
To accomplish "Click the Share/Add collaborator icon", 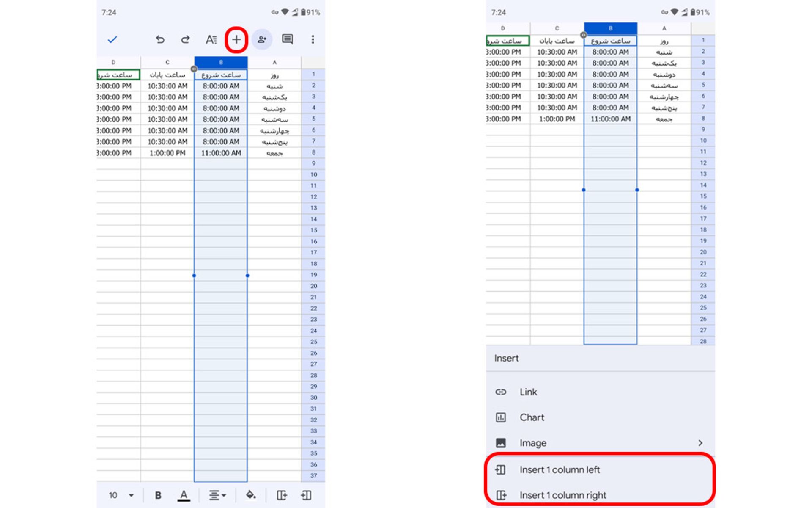I will coord(263,39).
